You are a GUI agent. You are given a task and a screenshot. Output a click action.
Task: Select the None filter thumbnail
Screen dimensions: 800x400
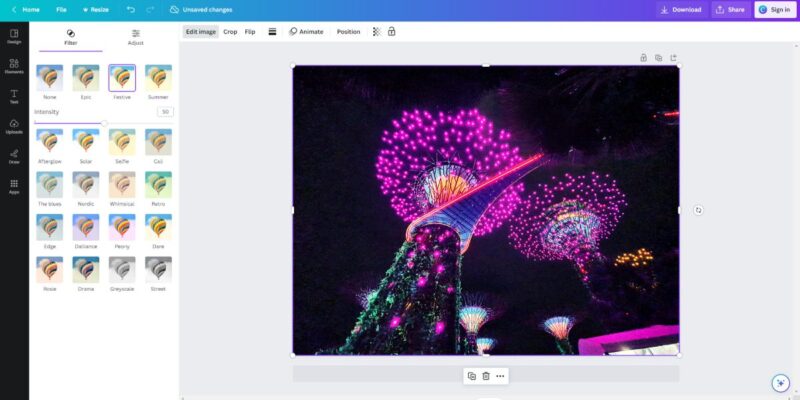click(49, 78)
